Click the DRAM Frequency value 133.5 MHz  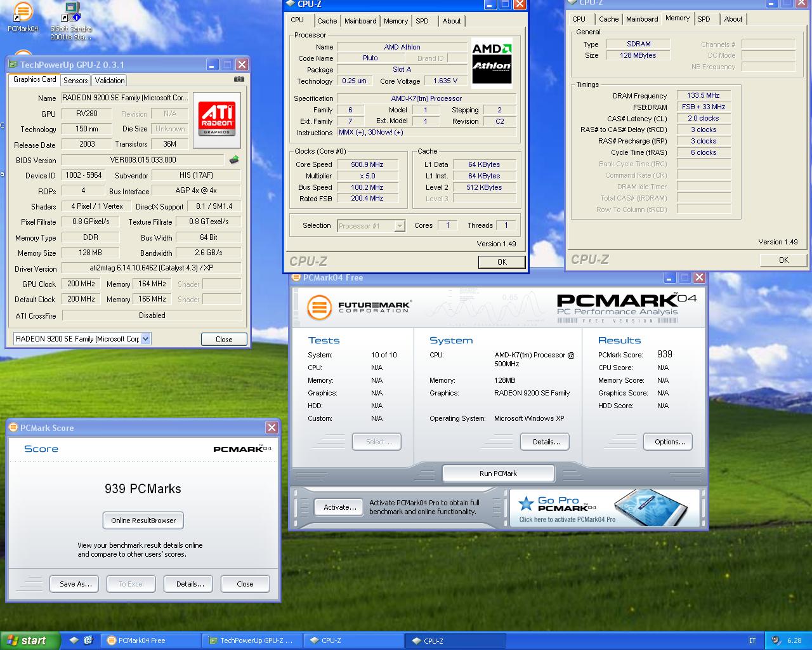(704, 95)
